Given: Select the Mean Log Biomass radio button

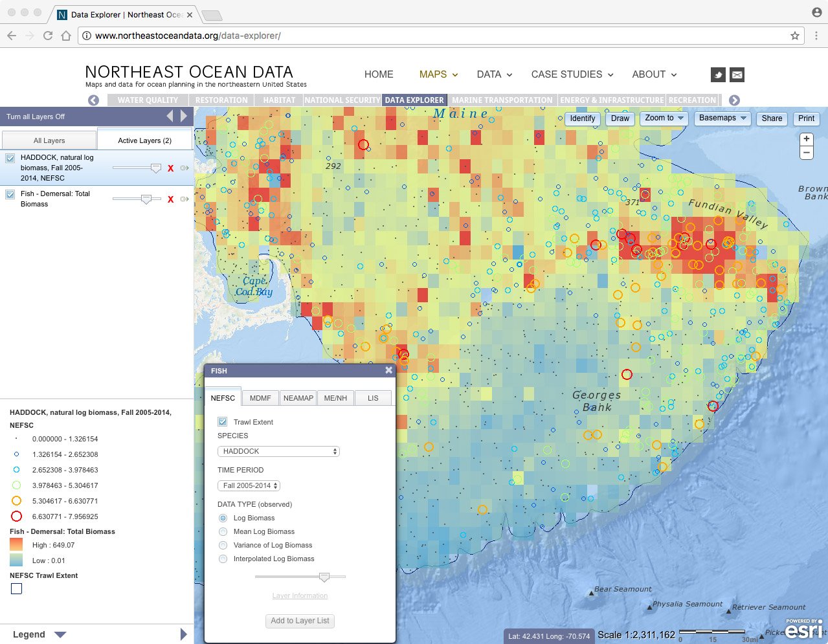Looking at the screenshot, I should pyautogui.click(x=223, y=531).
